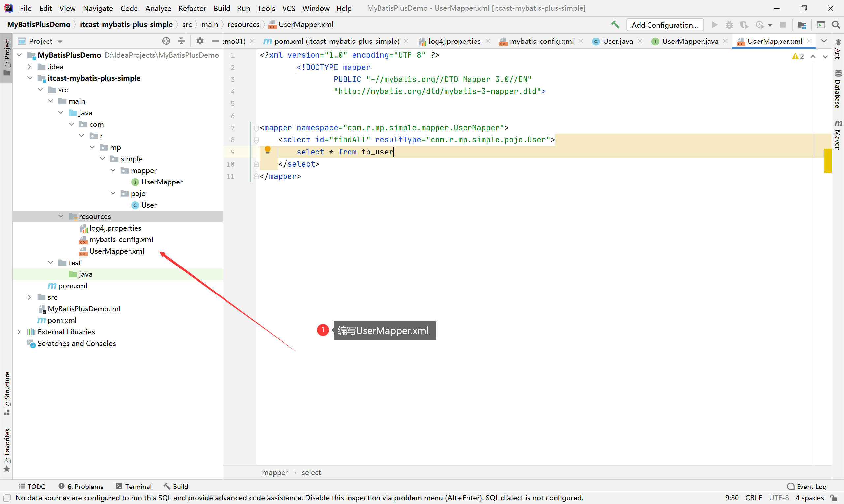
Task: Toggle the Maven tool window
Action: (838, 135)
